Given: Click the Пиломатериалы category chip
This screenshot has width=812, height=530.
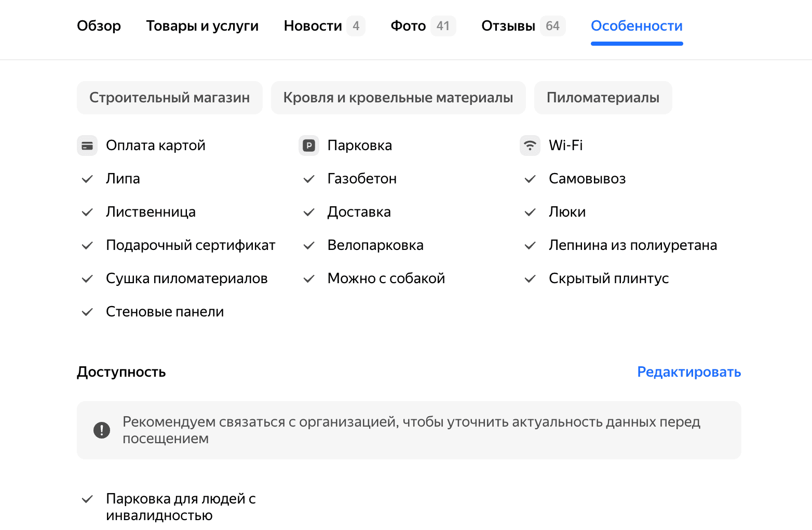Looking at the screenshot, I should pyautogui.click(x=603, y=98).
